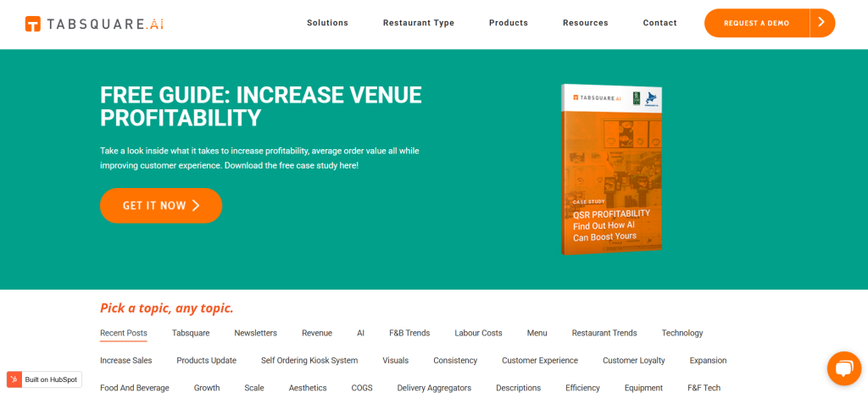The image size is (868, 393).
Task: Open the QSR Profitability case study cover
Action: [x=611, y=169]
